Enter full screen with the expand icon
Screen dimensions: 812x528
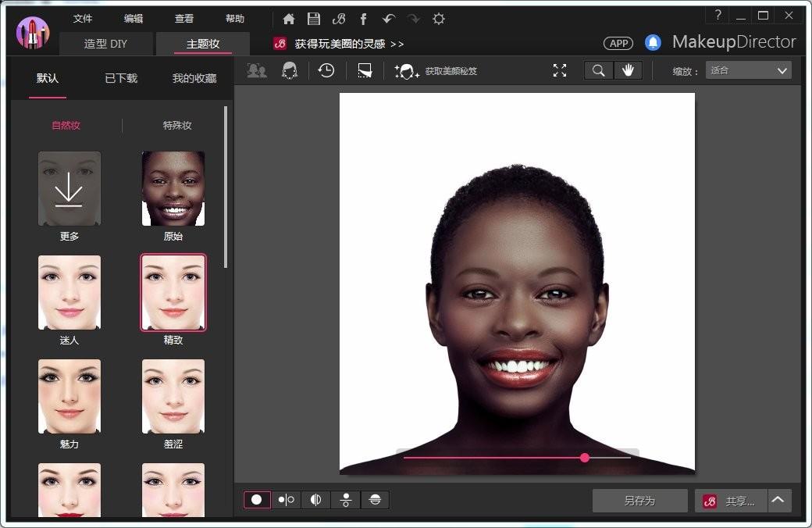click(x=560, y=70)
